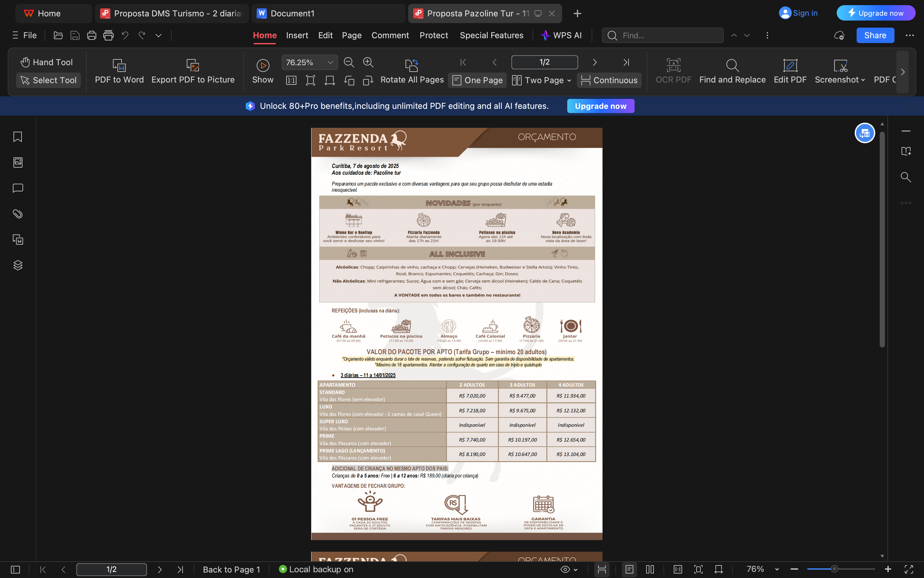Open File menu
Viewport: 924px width, 578px height.
(x=24, y=36)
